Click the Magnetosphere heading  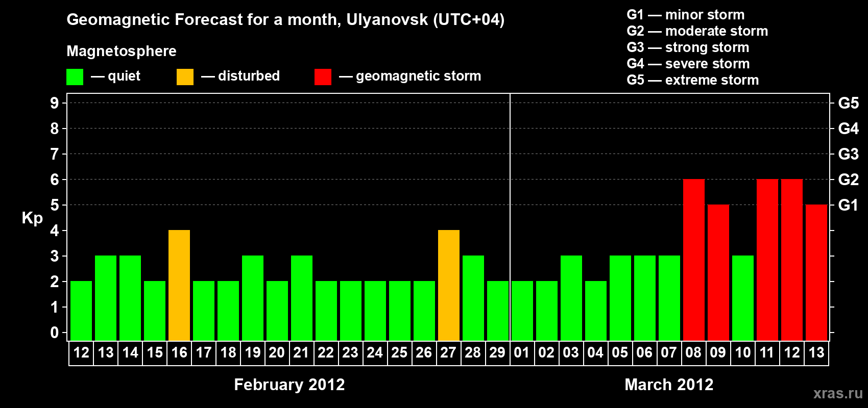(x=122, y=51)
